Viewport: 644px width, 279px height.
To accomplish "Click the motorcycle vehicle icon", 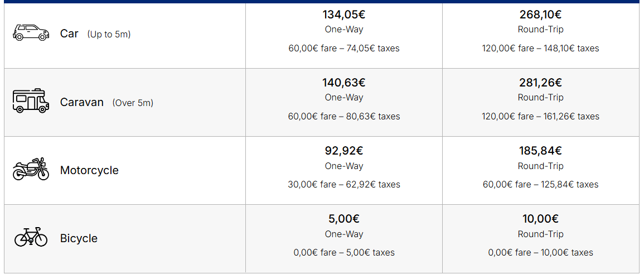I will coord(31,169).
